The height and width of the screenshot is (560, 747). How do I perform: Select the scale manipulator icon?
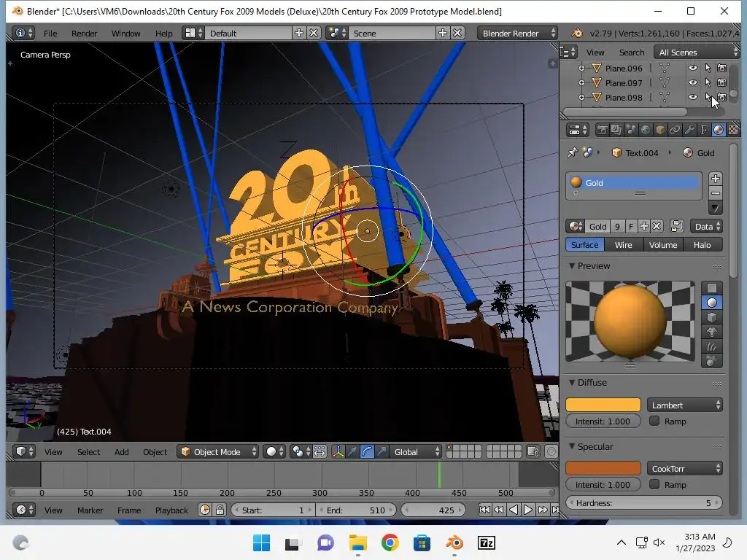382,452
